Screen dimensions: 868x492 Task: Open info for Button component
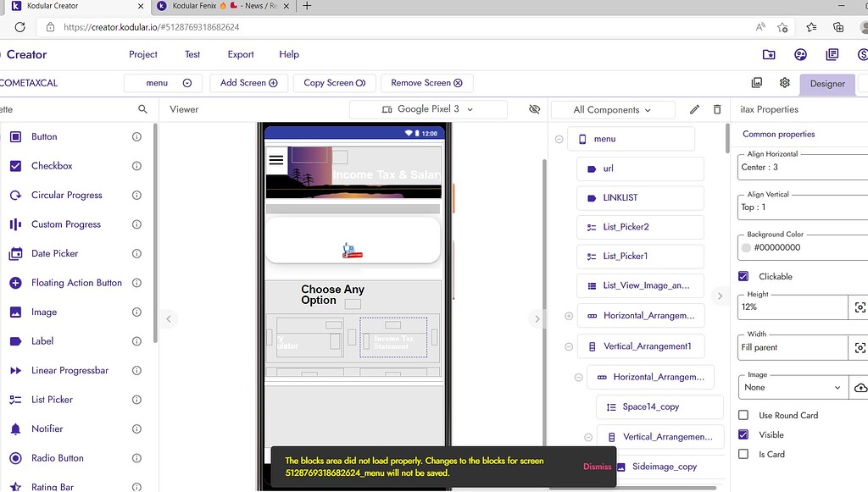coord(136,136)
